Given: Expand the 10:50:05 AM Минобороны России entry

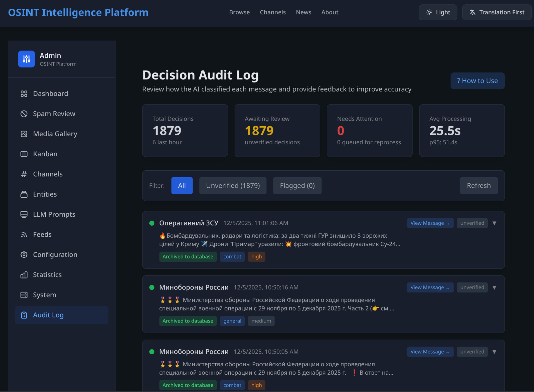Looking at the screenshot, I should (494, 352).
